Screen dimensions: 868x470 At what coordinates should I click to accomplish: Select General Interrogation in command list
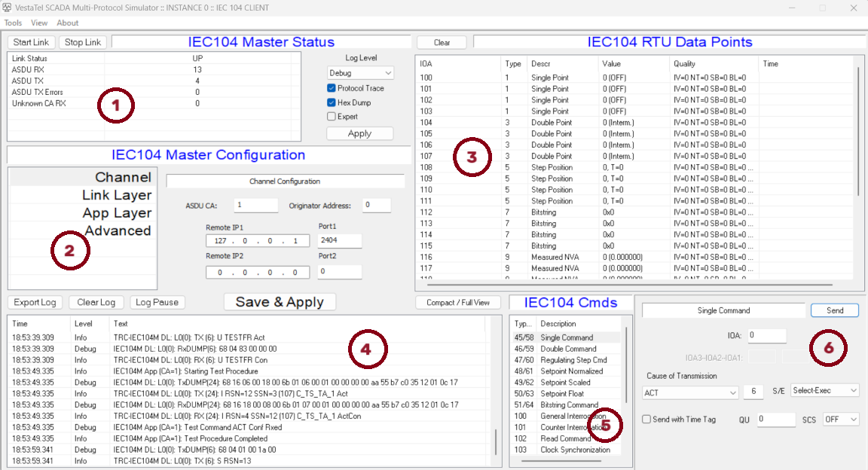[x=572, y=416]
